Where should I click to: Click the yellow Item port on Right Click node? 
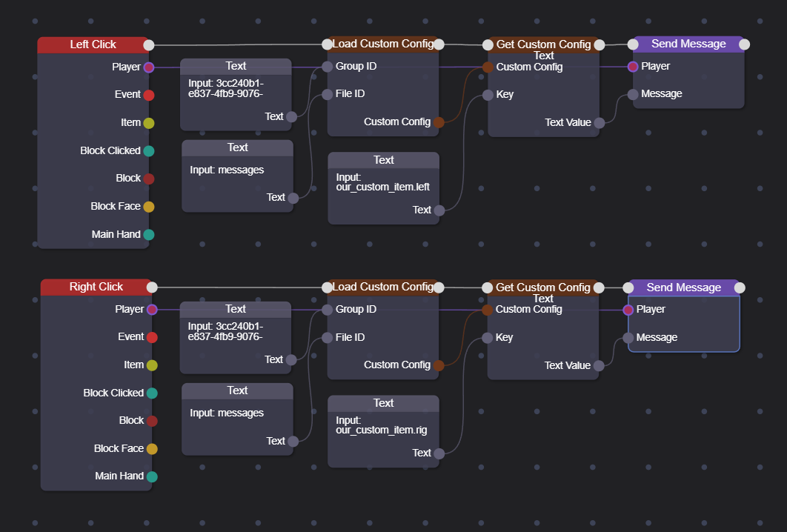coord(152,365)
